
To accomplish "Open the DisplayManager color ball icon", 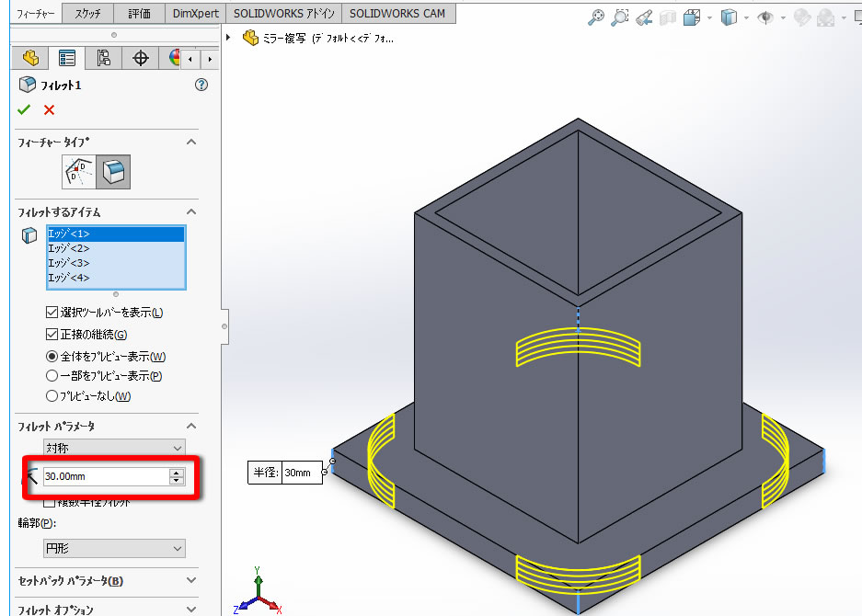I will (173, 58).
